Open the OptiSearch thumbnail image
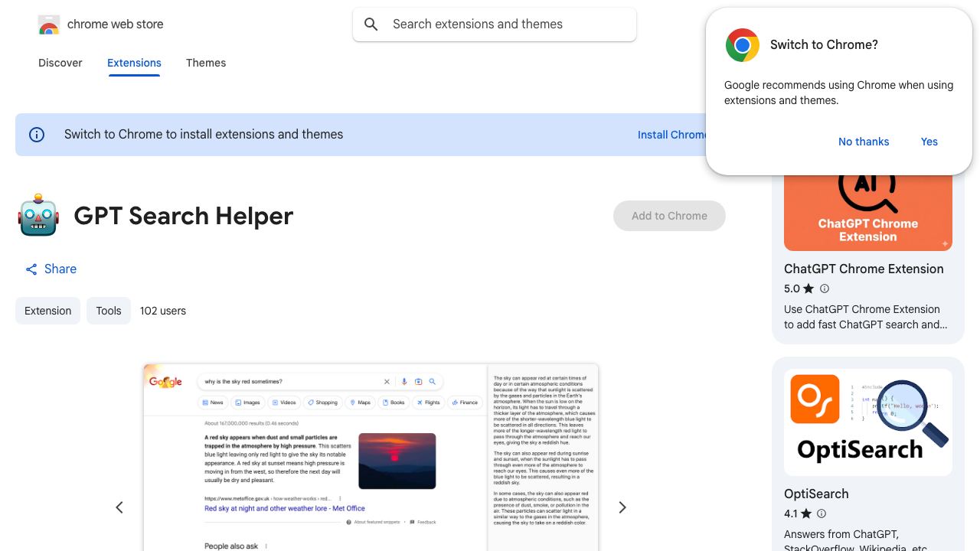The width and height of the screenshot is (980, 551). (868, 422)
